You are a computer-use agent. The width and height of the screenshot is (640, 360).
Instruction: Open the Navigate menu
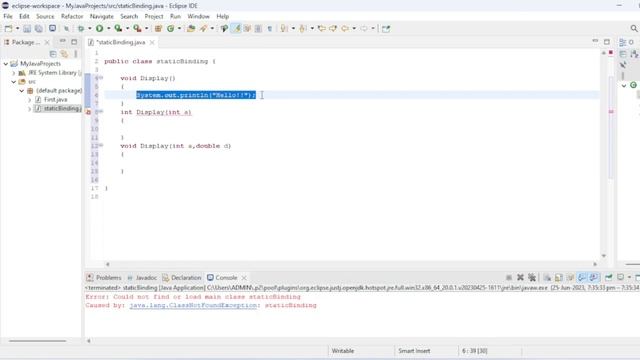click(102, 16)
